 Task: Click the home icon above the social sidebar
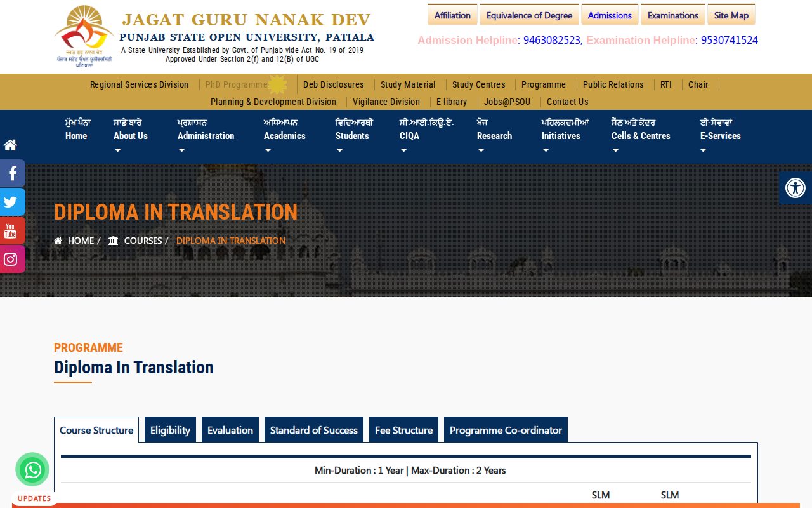coord(10,145)
